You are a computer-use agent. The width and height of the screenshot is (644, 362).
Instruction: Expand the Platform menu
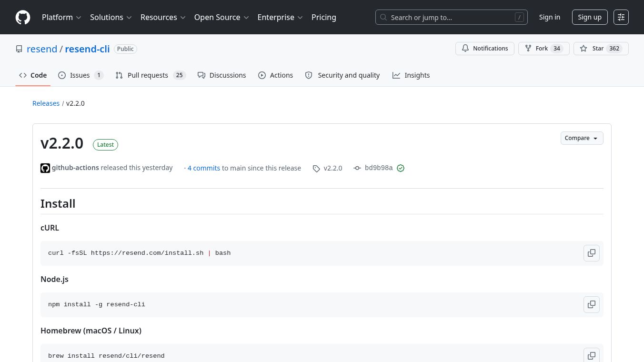(61, 17)
